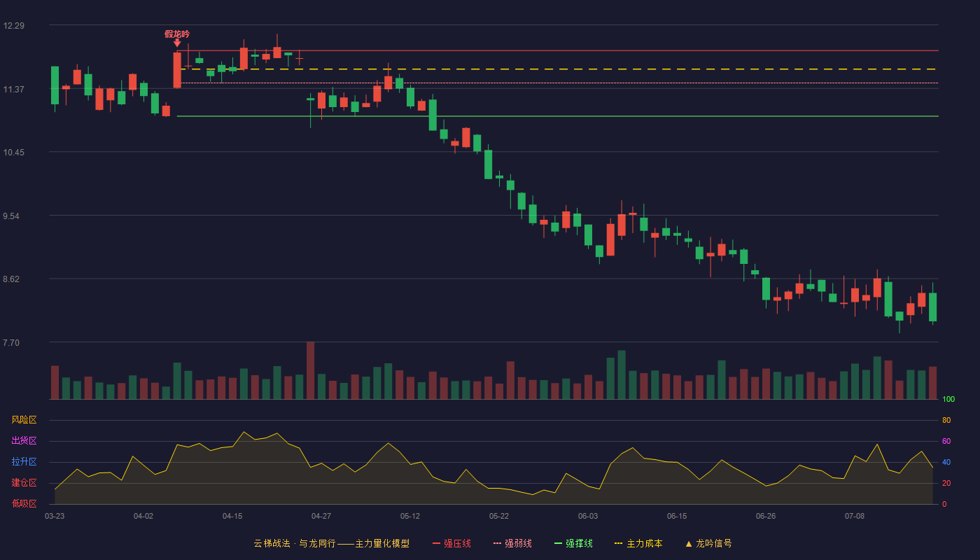
Task: Click the 假龙吟 signal arrow marker
Action: point(177,43)
